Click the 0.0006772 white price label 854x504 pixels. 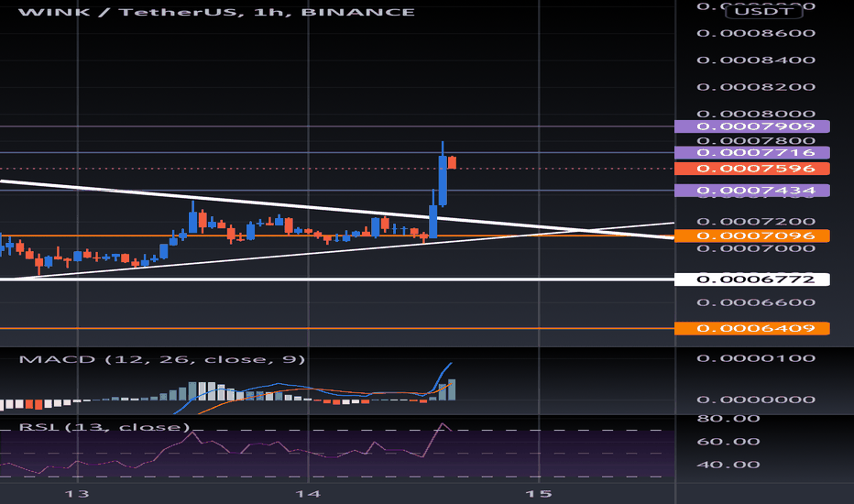751,279
